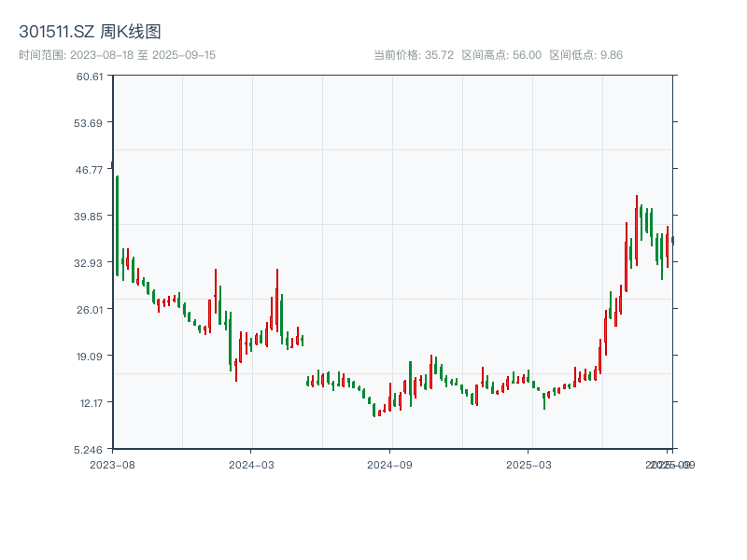The height and width of the screenshot is (560, 747).
Task: Click the 当前价格 35.72 label
Action: click(x=414, y=55)
